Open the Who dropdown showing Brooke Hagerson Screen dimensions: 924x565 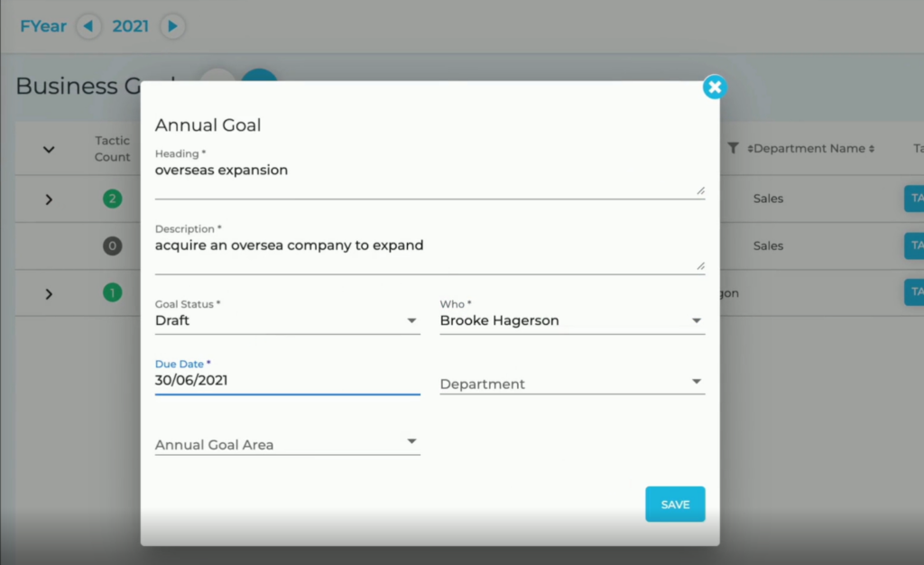(x=572, y=320)
